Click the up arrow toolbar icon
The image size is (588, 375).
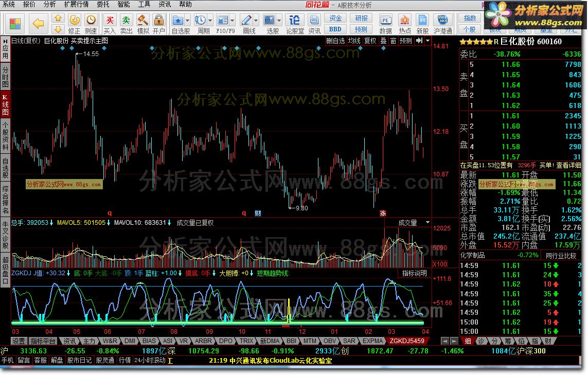pyautogui.click(x=58, y=18)
